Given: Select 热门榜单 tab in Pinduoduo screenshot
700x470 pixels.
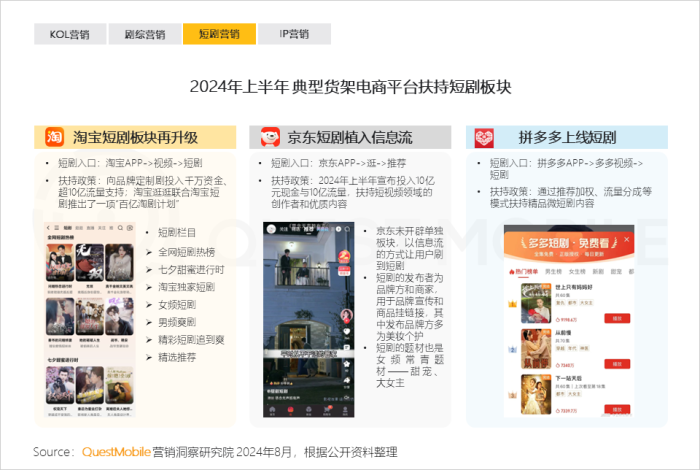Looking at the screenshot, I should point(524,270).
